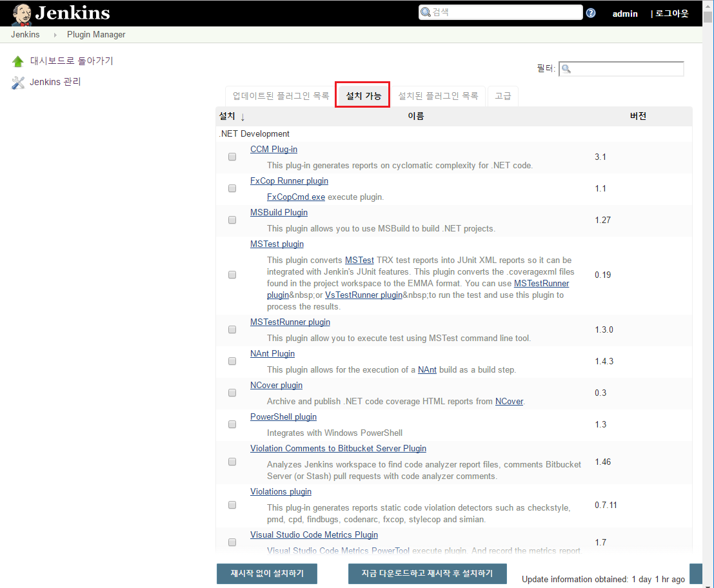
Task: Select the 설치 가능 tab
Action: click(363, 95)
